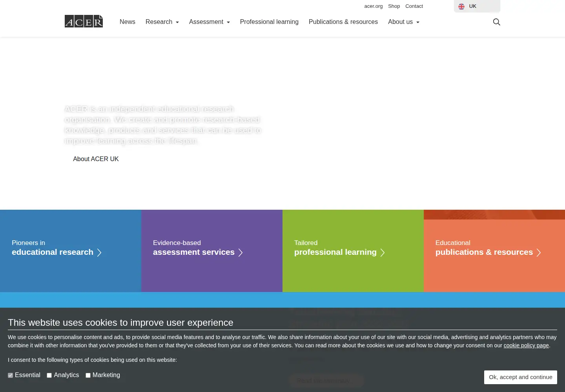Click Ok, accept and continue
The height and width of the screenshot is (392, 565).
520,377
